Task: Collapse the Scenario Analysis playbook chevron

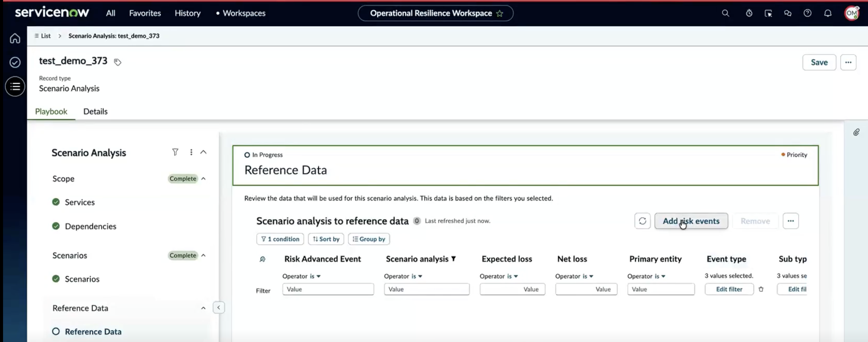Action: click(x=203, y=152)
